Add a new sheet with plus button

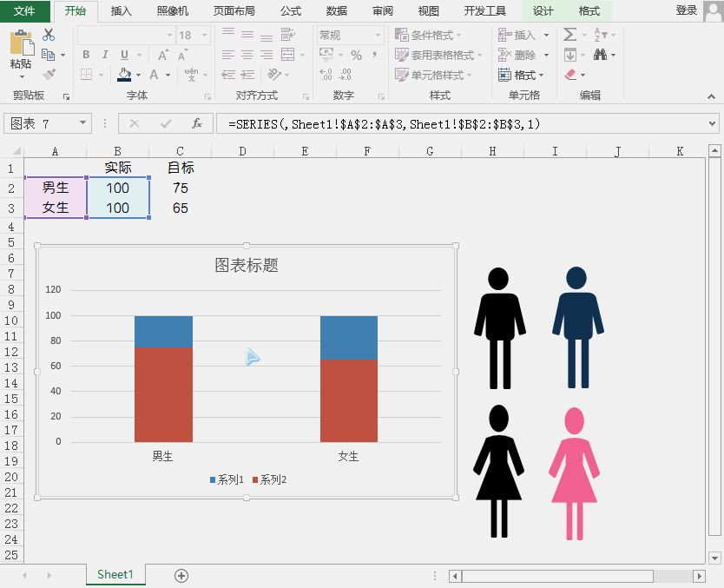181,576
